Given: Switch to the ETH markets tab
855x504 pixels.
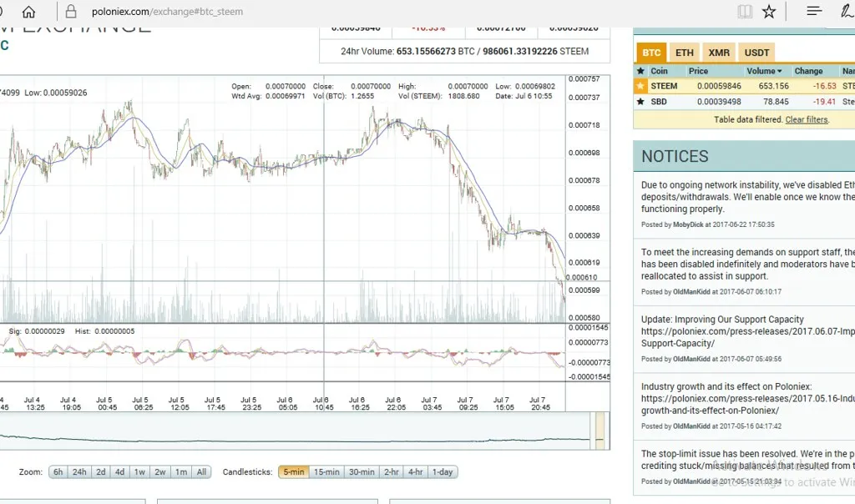Looking at the screenshot, I should pos(685,53).
